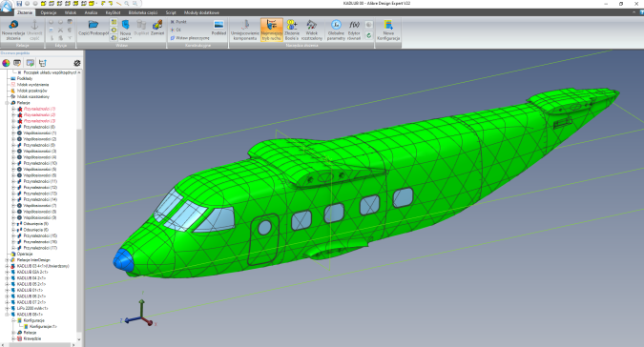This screenshot has height=347, width=644.
Task: Select Widok przekrojów in the tree
Action: coord(32,91)
